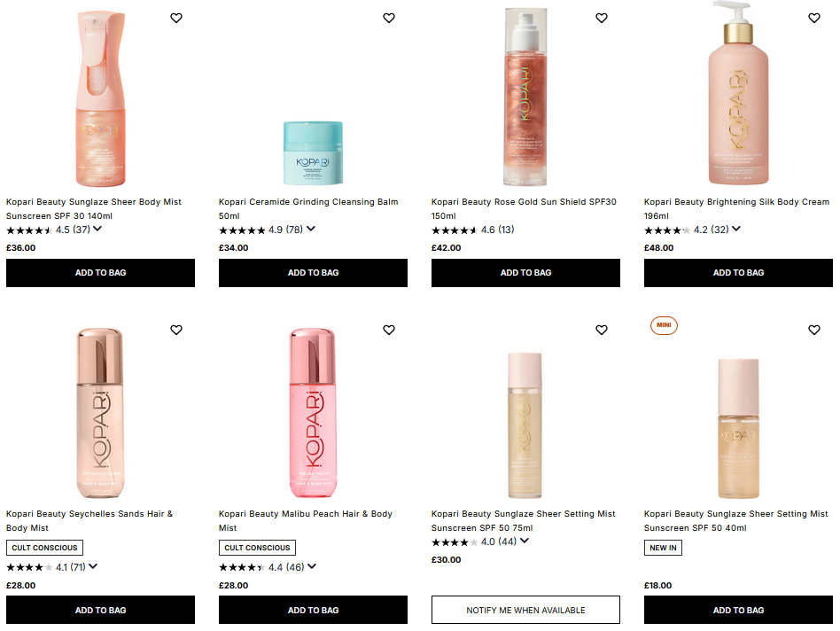Open reviews chevron for Cleansing Balm
The width and height of the screenshot is (840, 631).
coord(311,230)
